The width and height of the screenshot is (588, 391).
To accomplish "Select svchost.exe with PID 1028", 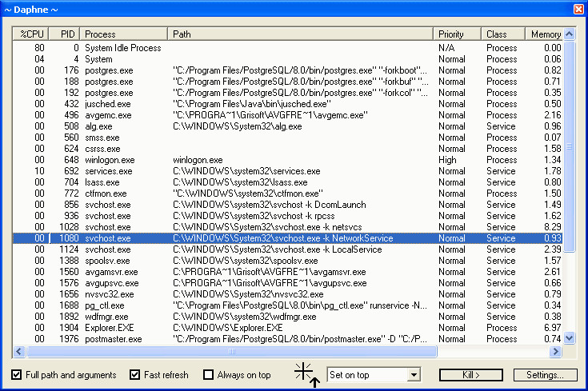I will (x=288, y=227).
